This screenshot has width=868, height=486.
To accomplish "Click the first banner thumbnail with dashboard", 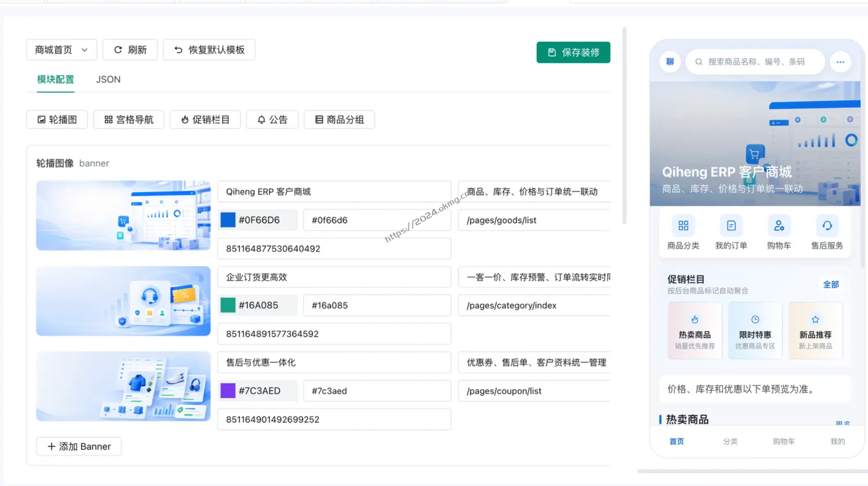I will pos(123,215).
